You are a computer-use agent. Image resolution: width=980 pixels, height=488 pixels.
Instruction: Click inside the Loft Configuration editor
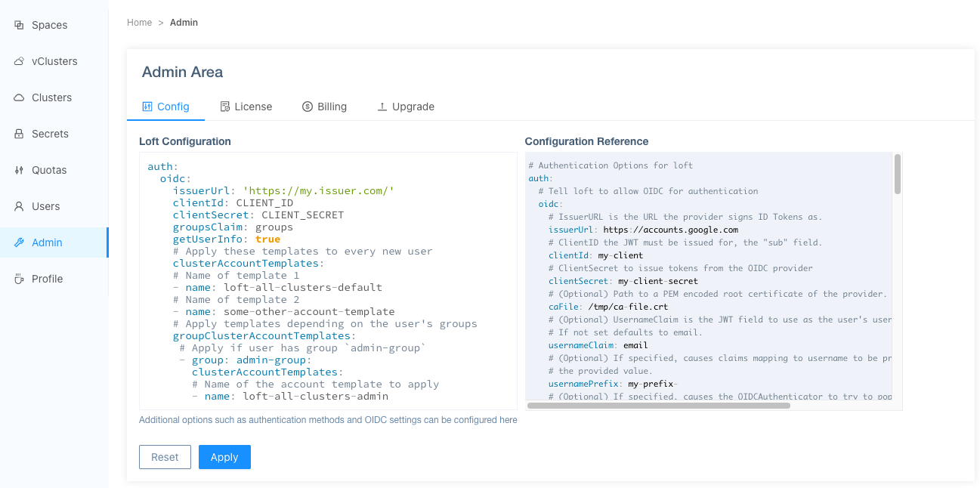(x=328, y=281)
